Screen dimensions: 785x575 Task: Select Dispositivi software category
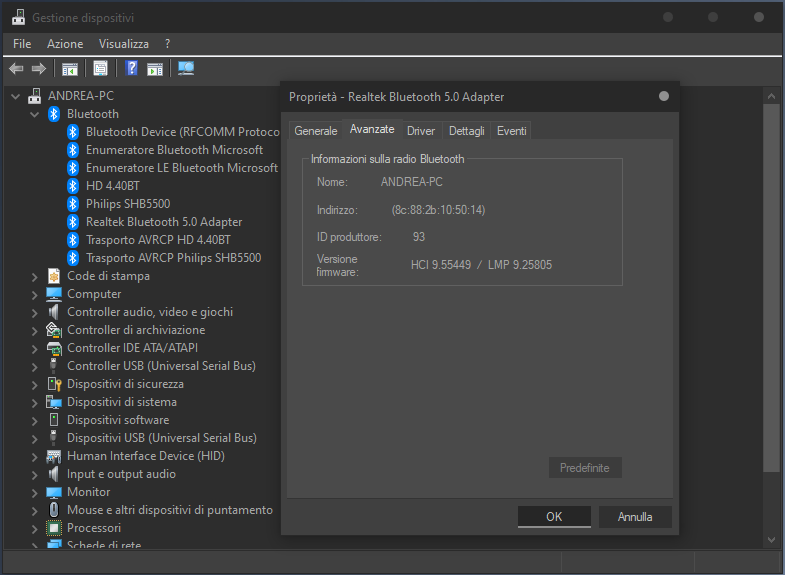pos(118,420)
